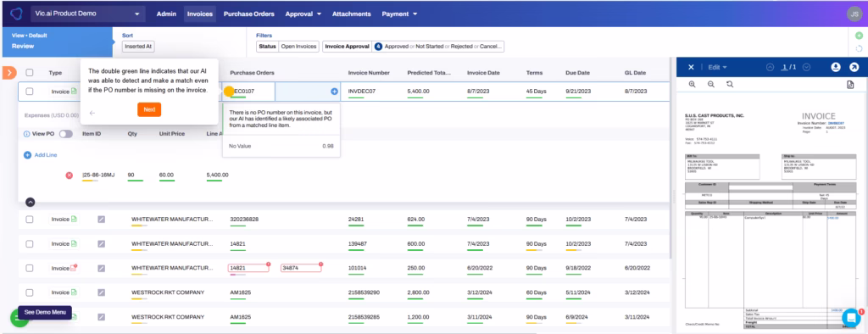Remove line item 25-86-16MJ with red X
The image size is (868, 334).
[x=70, y=175]
